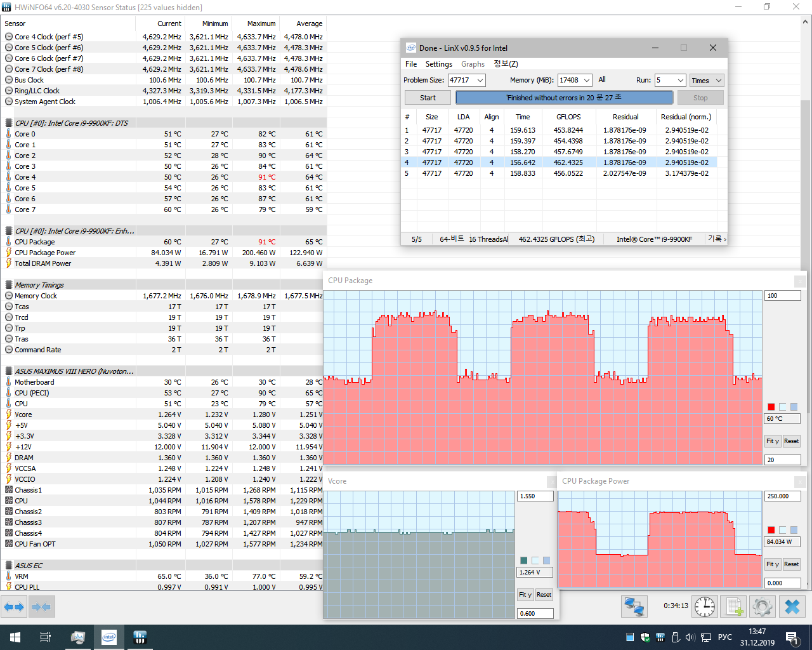Click the sheet-with-plus logging icon in HWiNFO
Image resolution: width=812 pixels, height=650 pixels.
pyautogui.click(x=734, y=607)
